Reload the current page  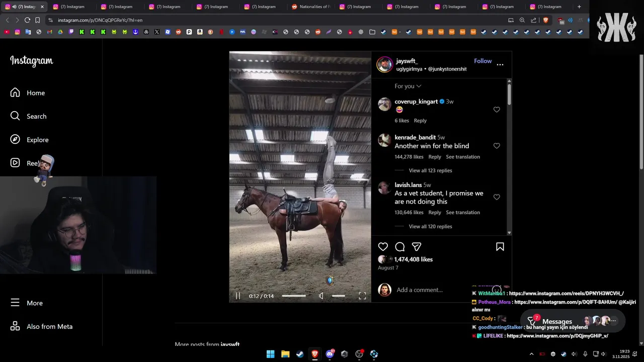[x=27, y=20]
